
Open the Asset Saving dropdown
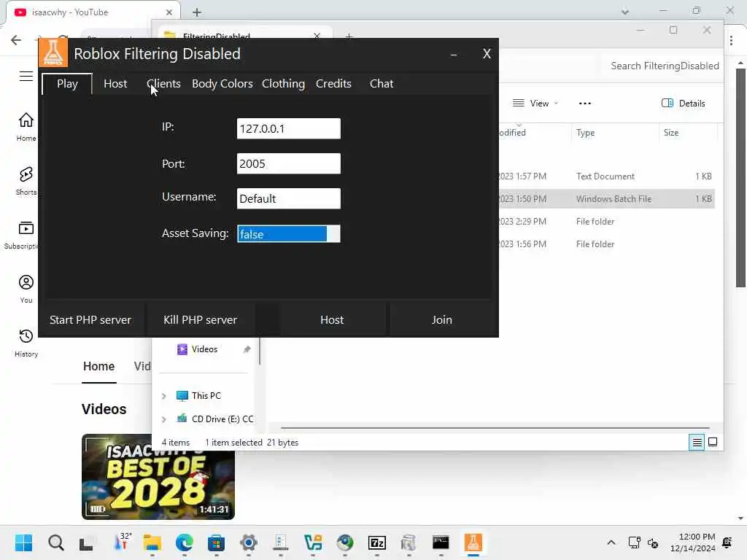(289, 234)
